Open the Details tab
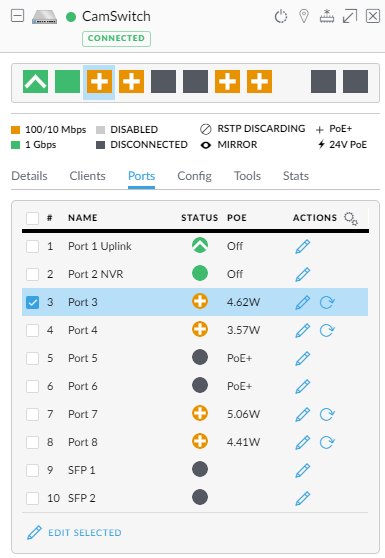This screenshot has height=558, width=385. click(29, 176)
